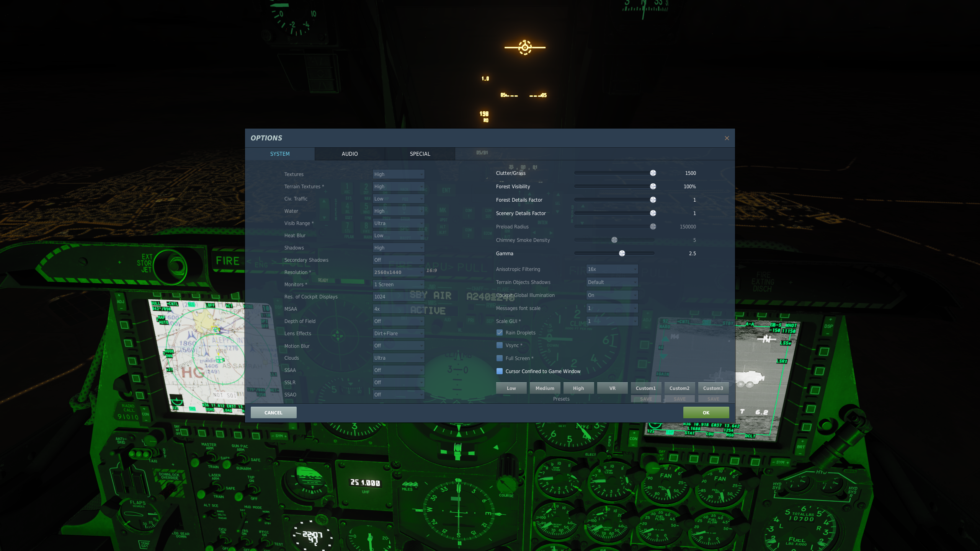This screenshot has width=980, height=551.
Task: Click SAVE under Custom3 preset
Action: 714,399
